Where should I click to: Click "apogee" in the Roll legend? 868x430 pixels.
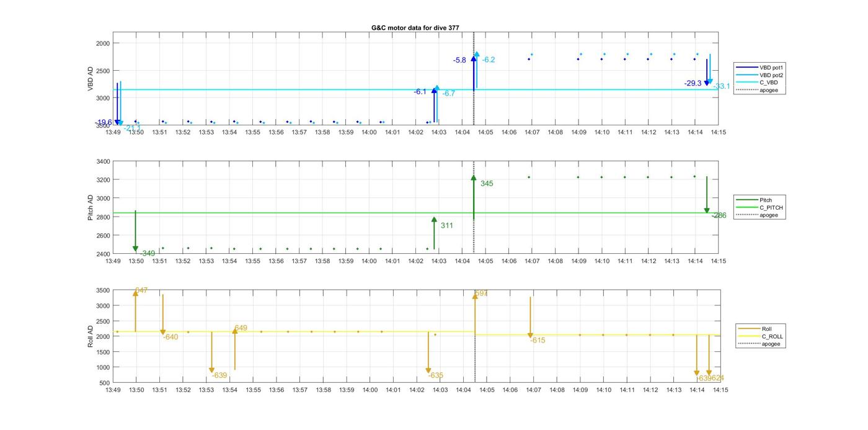click(759, 344)
